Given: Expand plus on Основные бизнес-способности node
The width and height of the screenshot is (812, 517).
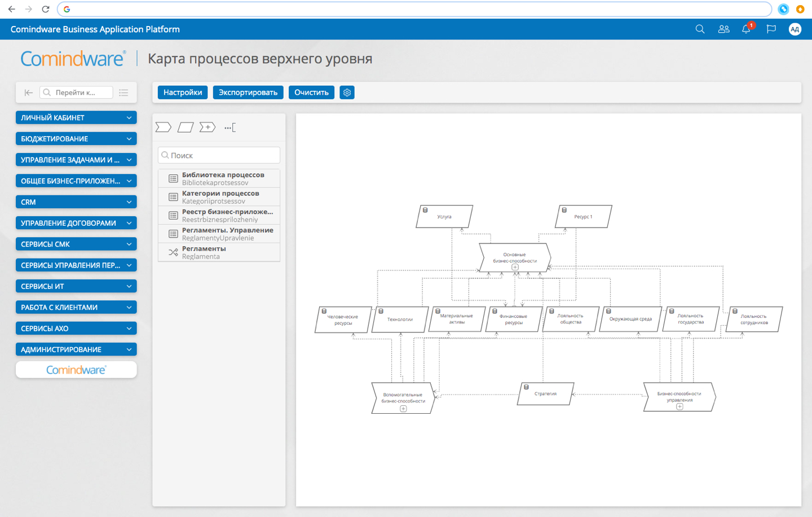Looking at the screenshot, I should click(515, 268).
